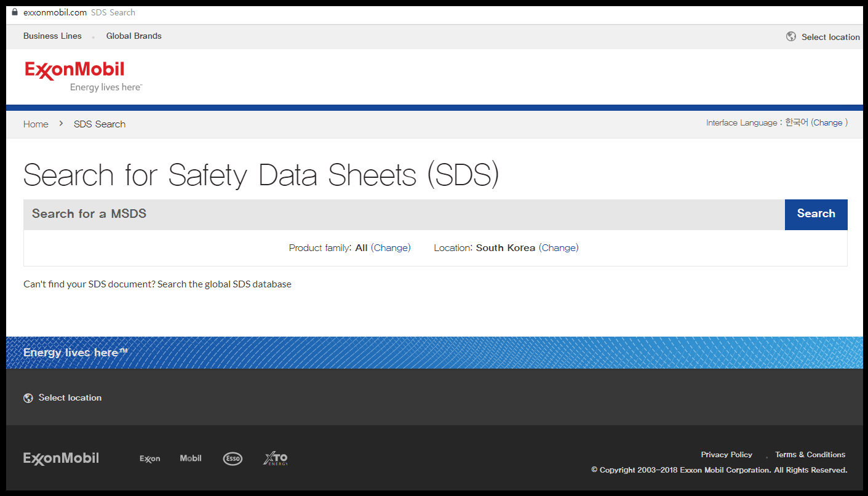This screenshot has height=496, width=868.
Task: Click the padlock icon in the address bar
Action: 15,12
